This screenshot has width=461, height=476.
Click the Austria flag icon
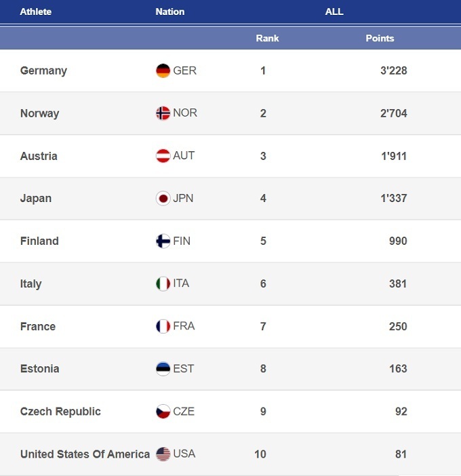pyautogui.click(x=163, y=156)
